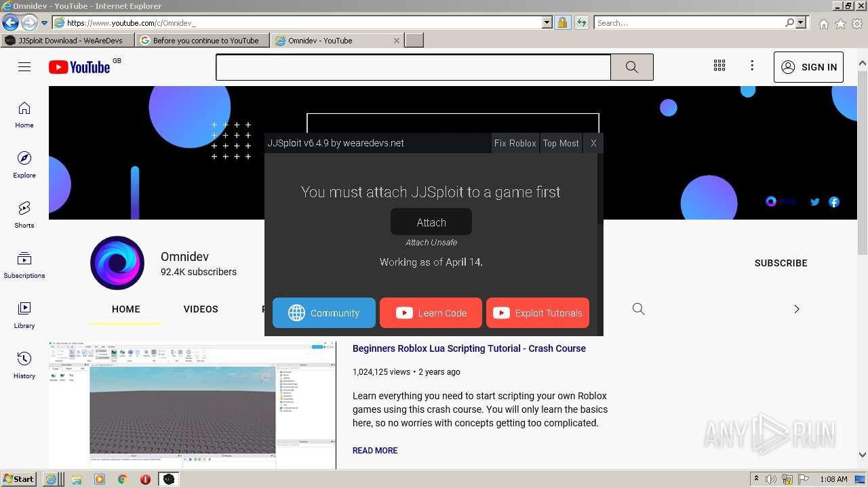Switch to JJSploit Download - WeAreDevs tab

pyautogui.click(x=68, y=41)
